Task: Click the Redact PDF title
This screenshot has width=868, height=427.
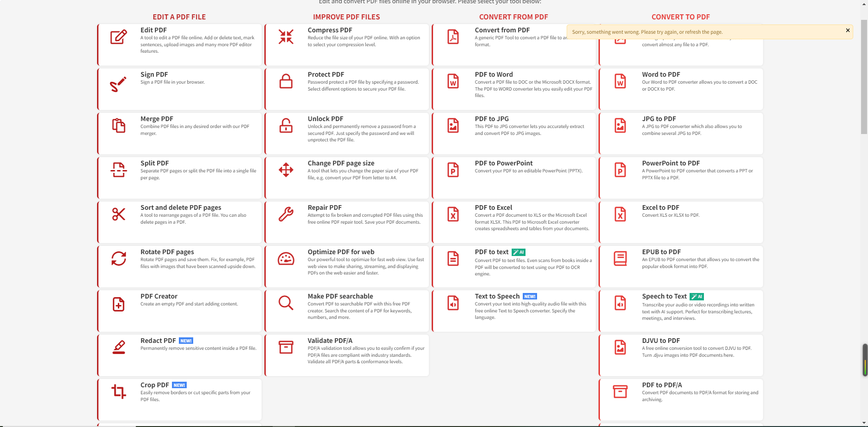Action: [158, 341]
